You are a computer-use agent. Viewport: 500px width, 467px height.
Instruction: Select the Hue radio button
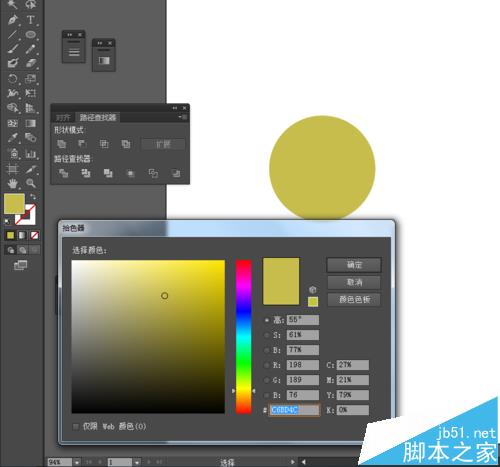click(x=267, y=320)
